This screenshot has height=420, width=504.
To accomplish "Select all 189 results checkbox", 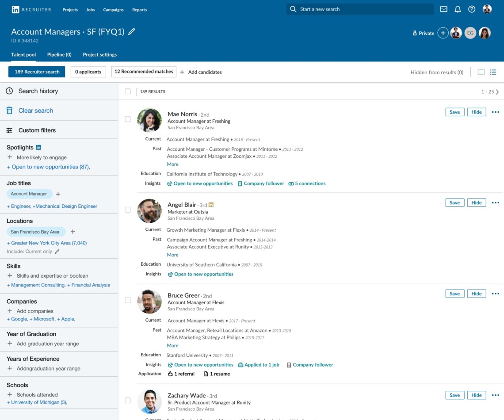I will [128, 91].
